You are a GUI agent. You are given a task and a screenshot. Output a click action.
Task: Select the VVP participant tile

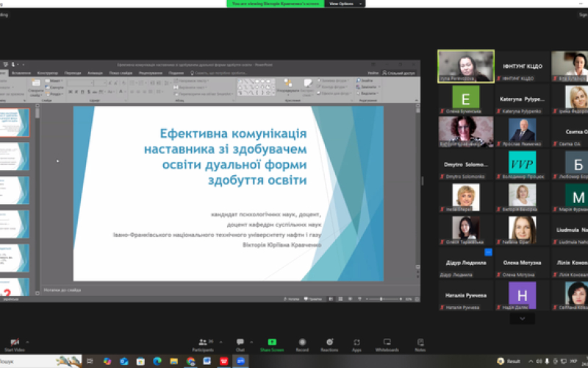click(x=522, y=165)
